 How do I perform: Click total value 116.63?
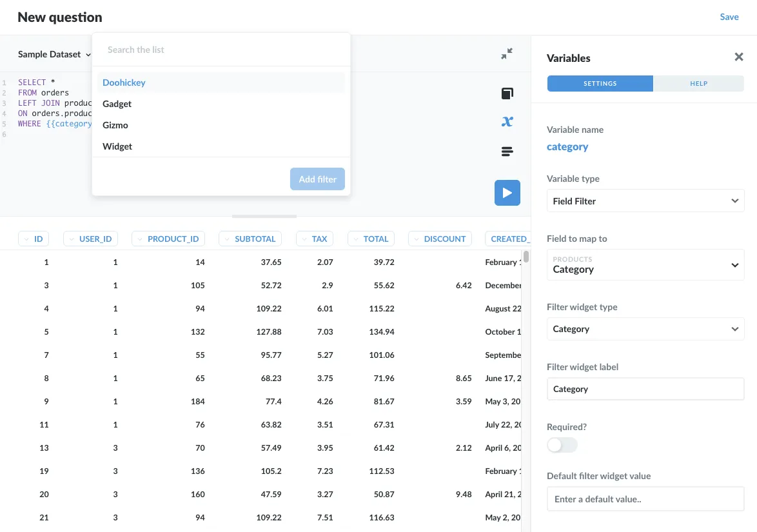tap(381, 517)
